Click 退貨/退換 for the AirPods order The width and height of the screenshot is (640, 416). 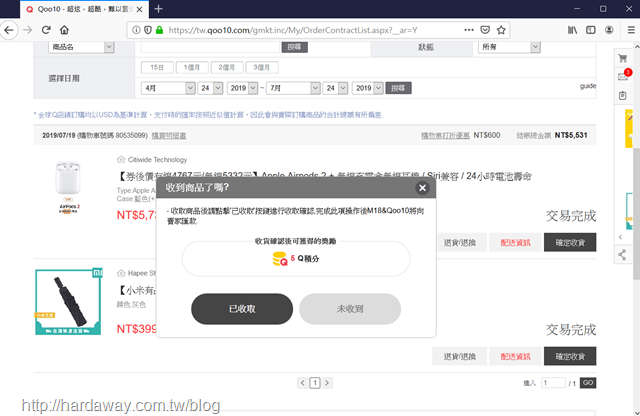pos(460,242)
